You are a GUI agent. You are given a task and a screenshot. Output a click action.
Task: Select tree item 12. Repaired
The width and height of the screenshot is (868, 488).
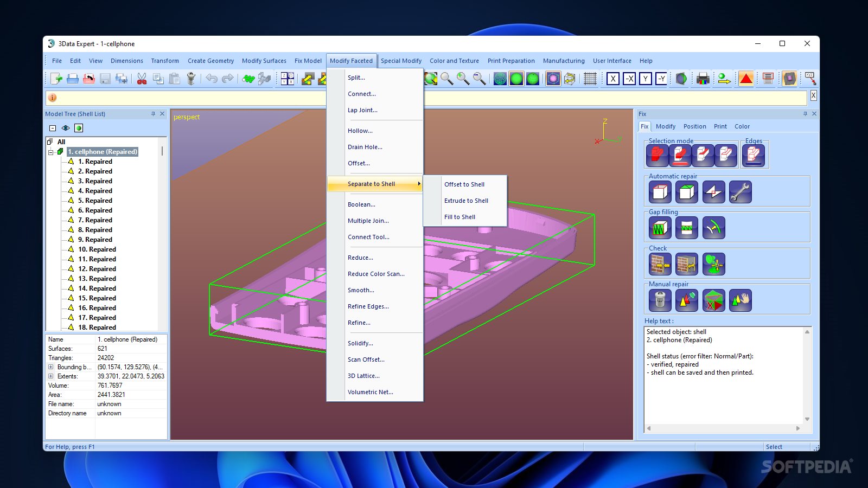click(x=97, y=269)
